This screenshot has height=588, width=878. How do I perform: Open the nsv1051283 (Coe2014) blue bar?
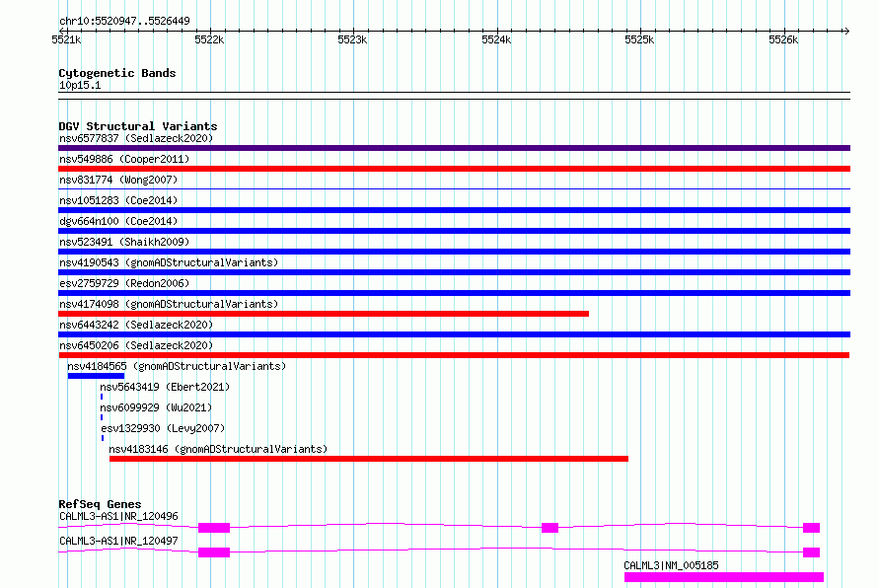coord(454,210)
